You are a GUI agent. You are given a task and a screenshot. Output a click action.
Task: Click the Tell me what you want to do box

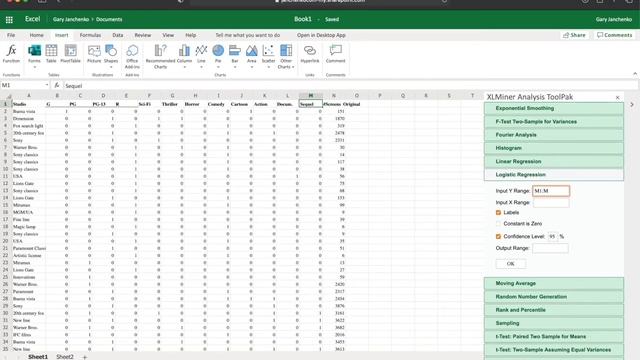coord(248,36)
